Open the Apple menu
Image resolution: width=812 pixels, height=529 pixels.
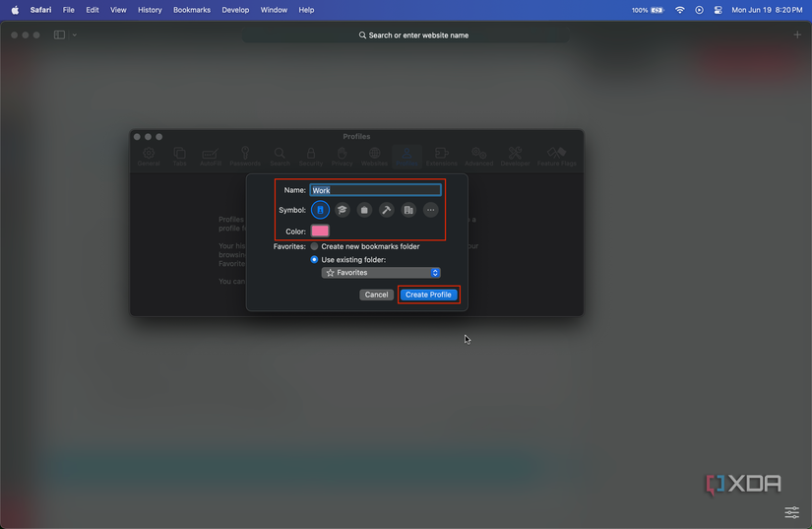click(15, 10)
